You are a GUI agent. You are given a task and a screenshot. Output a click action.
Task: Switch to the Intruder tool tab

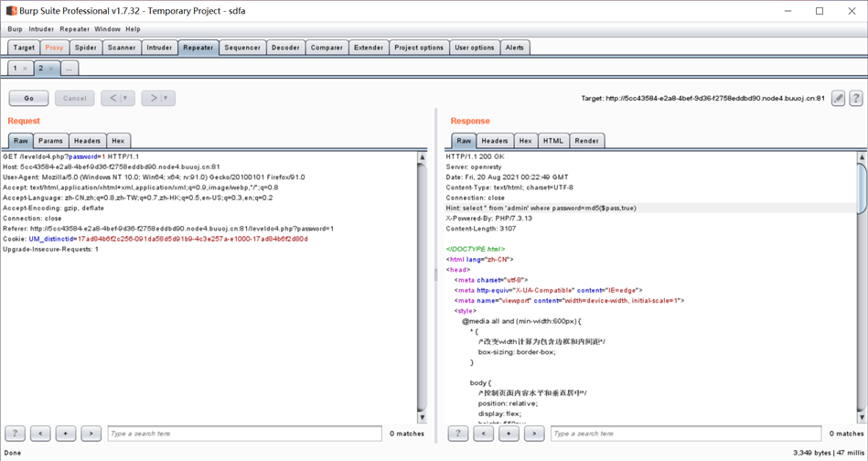pyautogui.click(x=159, y=48)
